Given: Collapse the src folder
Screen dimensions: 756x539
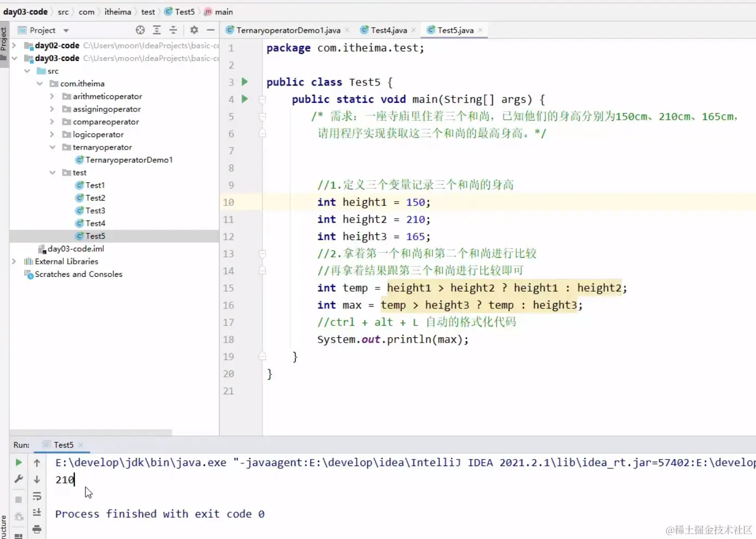Looking at the screenshot, I should tap(27, 71).
